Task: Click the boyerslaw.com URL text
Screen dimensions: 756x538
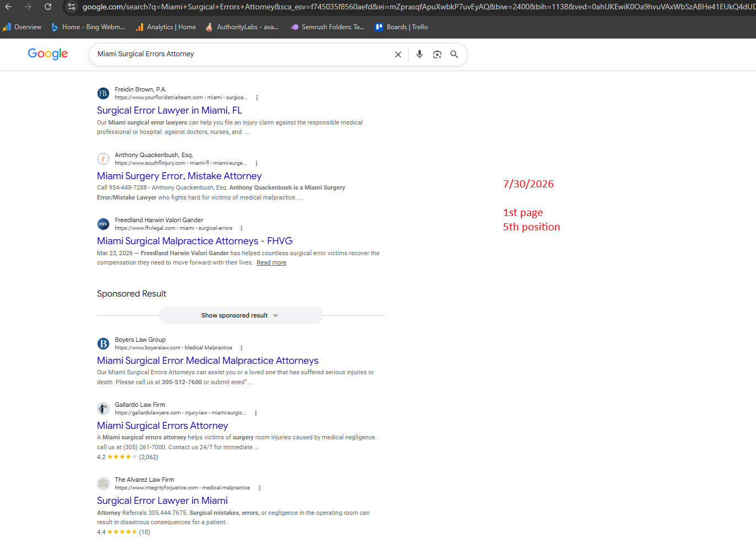Action: click(174, 348)
